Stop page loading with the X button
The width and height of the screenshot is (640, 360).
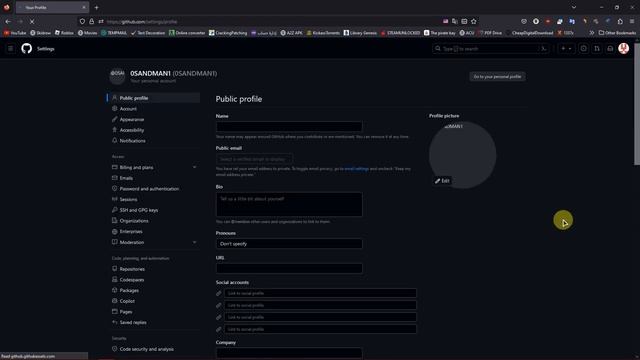point(32,21)
